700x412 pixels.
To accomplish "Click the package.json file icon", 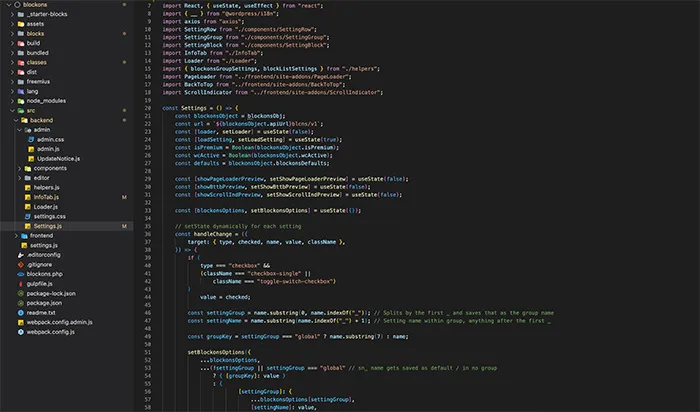I will pyautogui.click(x=21, y=303).
